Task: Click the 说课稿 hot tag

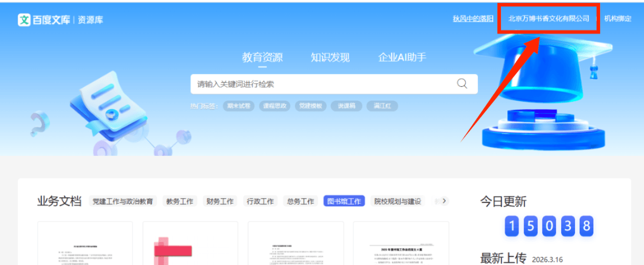Action: pos(347,106)
